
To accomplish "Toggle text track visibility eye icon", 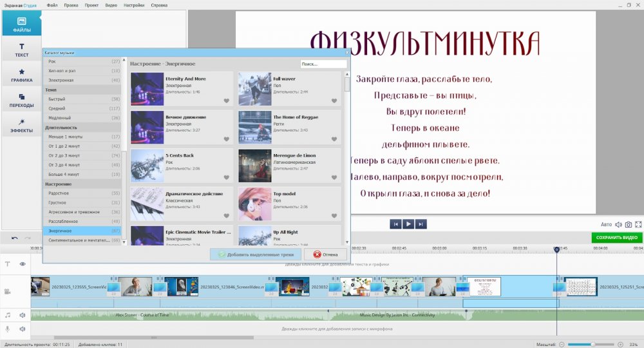I will click(23, 264).
